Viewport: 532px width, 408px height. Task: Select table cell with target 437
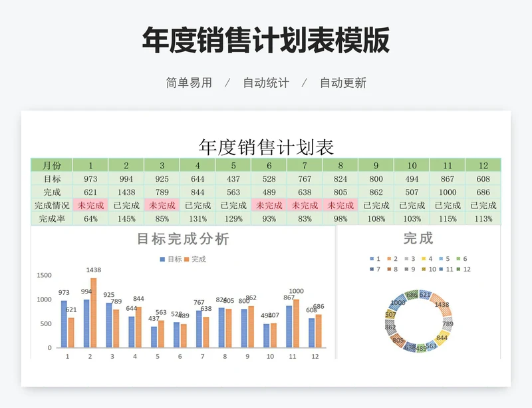tap(233, 178)
